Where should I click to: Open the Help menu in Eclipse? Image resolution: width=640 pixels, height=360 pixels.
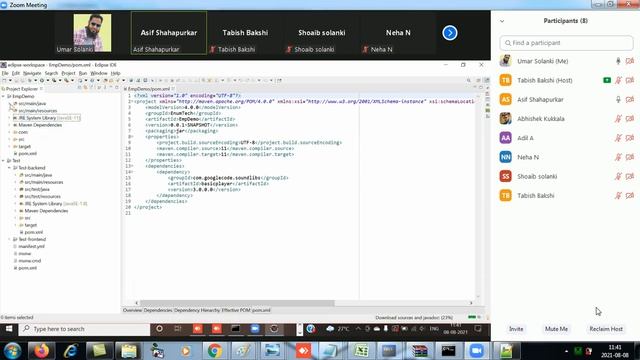click(x=116, y=73)
